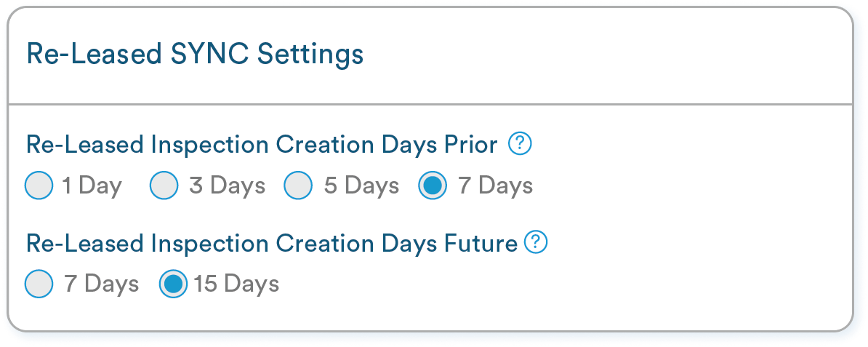Open help icon beside Creation Days Prior
The width and height of the screenshot is (868, 347).
pos(520,144)
